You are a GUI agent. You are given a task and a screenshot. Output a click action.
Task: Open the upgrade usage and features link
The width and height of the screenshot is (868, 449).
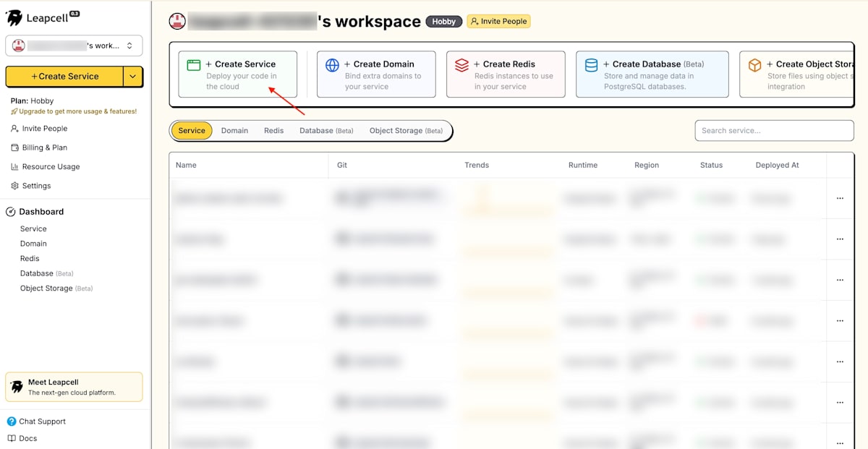coord(74,111)
